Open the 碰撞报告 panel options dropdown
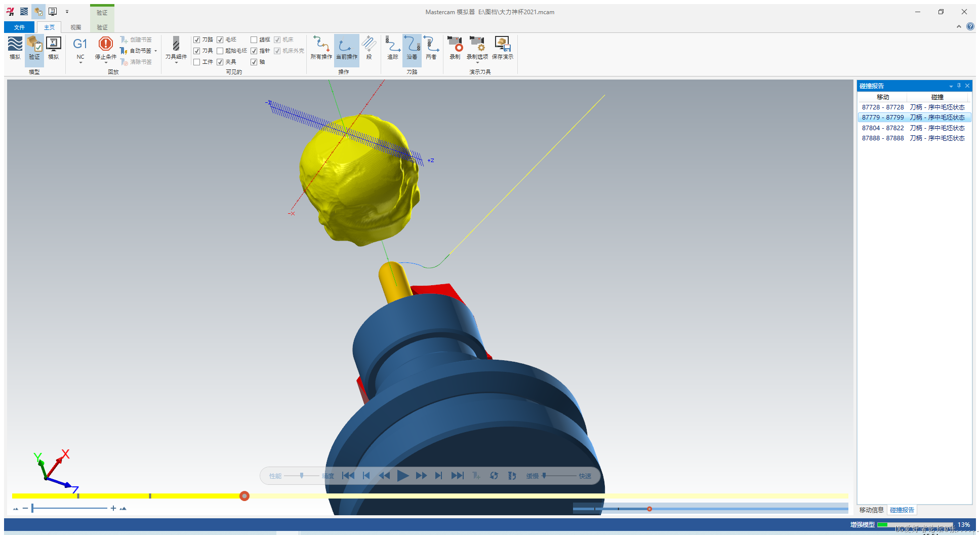 point(951,86)
